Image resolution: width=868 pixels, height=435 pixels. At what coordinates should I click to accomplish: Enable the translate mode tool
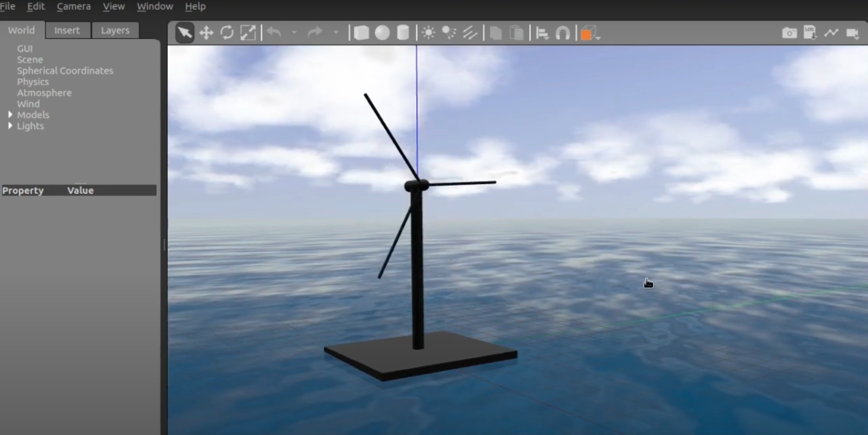pos(206,32)
